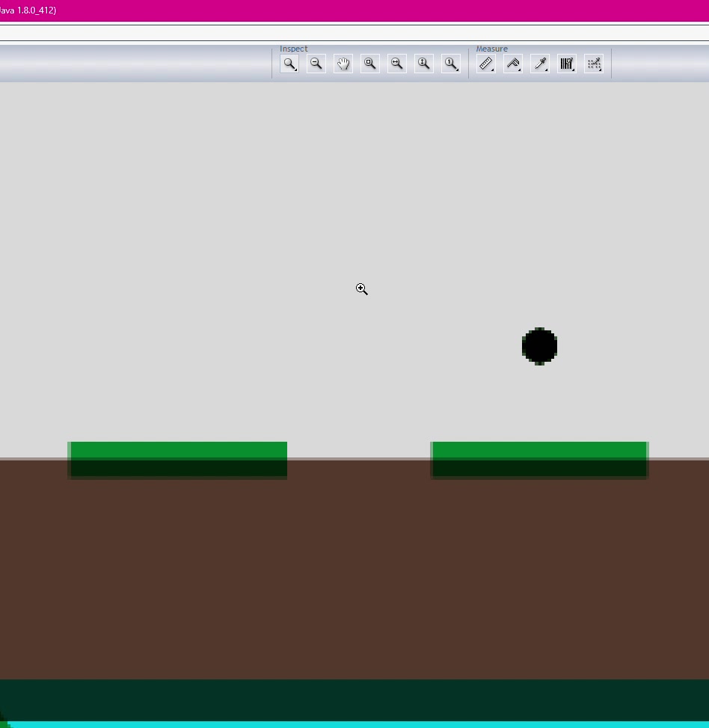Open the ruler distance tool dropdown
Viewport: 709px width, 728px height.
pos(486,64)
